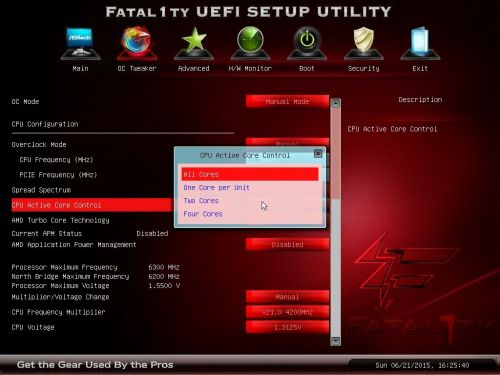The height and width of the screenshot is (375, 500).
Task: Select CPU Frequency Multiplier label
Action: pos(58,312)
